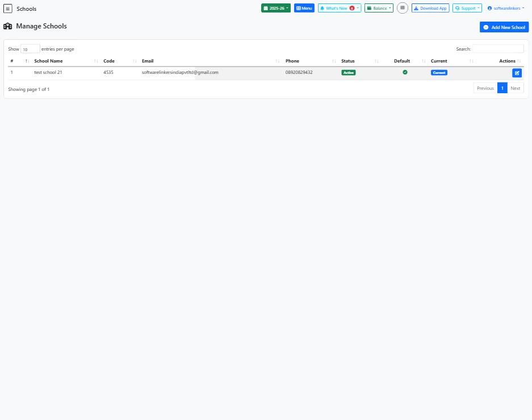Image resolution: width=532 pixels, height=420 pixels.
Task: Go to the Next page of schools
Action: click(515, 88)
